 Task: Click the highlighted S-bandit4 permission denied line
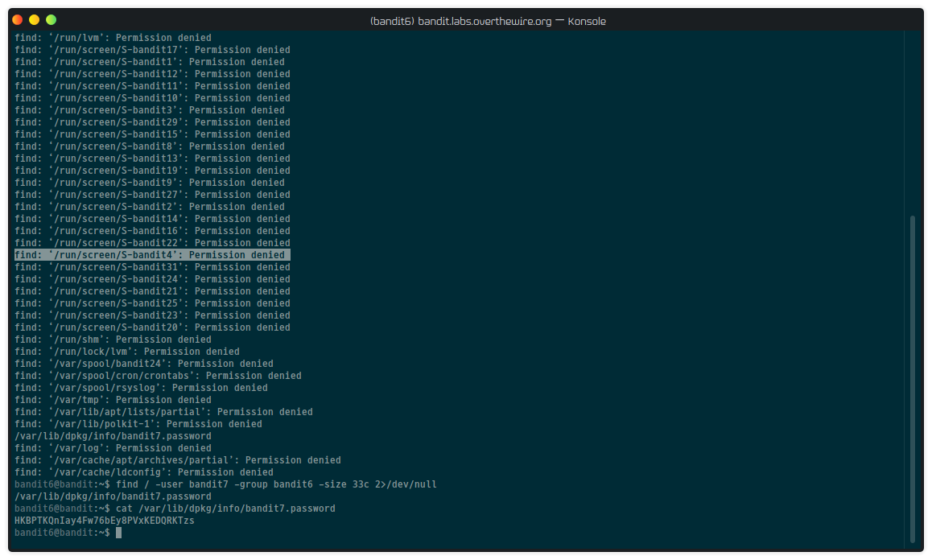coord(151,255)
